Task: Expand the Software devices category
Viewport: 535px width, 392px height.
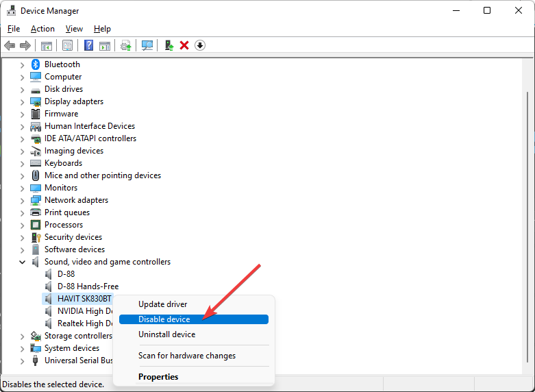Action: coord(22,250)
